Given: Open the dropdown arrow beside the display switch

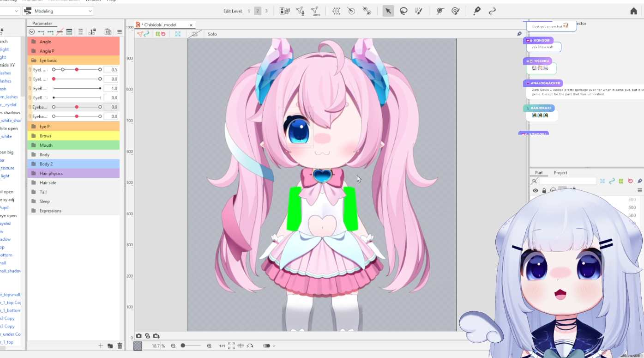Looking at the screenshot, I should tap(274, 346).
